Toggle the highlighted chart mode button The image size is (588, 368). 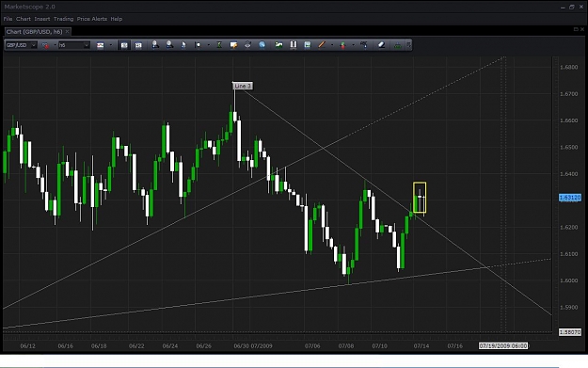pyautogui.click(x=124, y=45)
